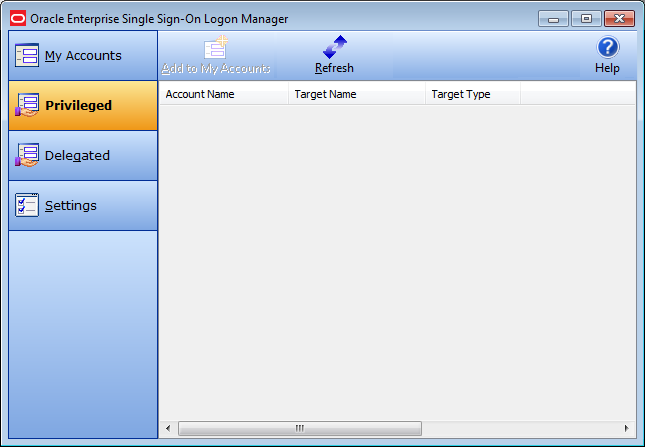
Task: Close the Logon Manager window
Action: tap(619, 19)
